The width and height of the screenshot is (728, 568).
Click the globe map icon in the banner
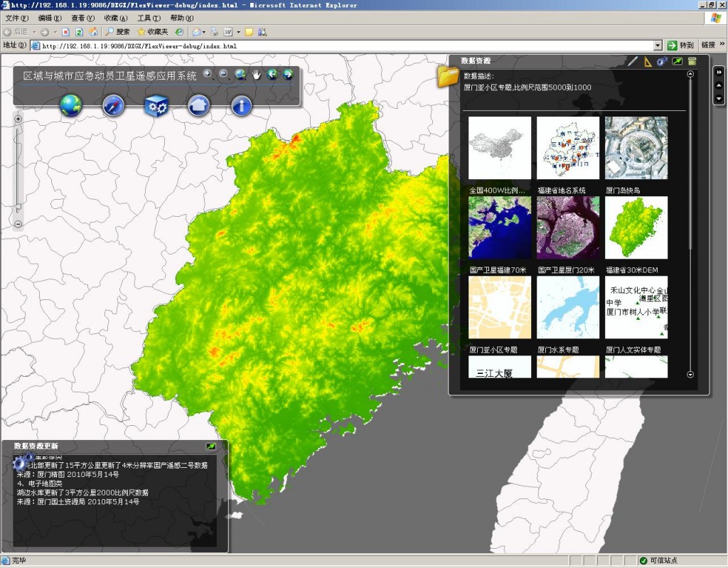pos(71,105)
